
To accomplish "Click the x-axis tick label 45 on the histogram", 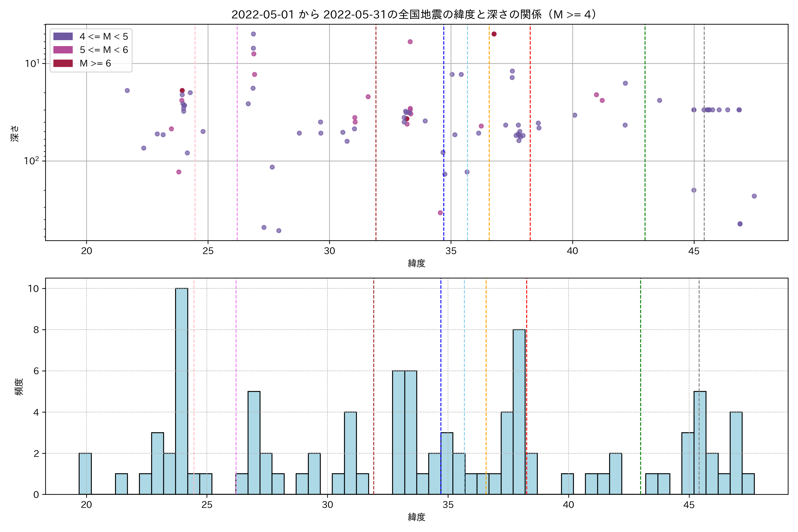I will (689, 505).
